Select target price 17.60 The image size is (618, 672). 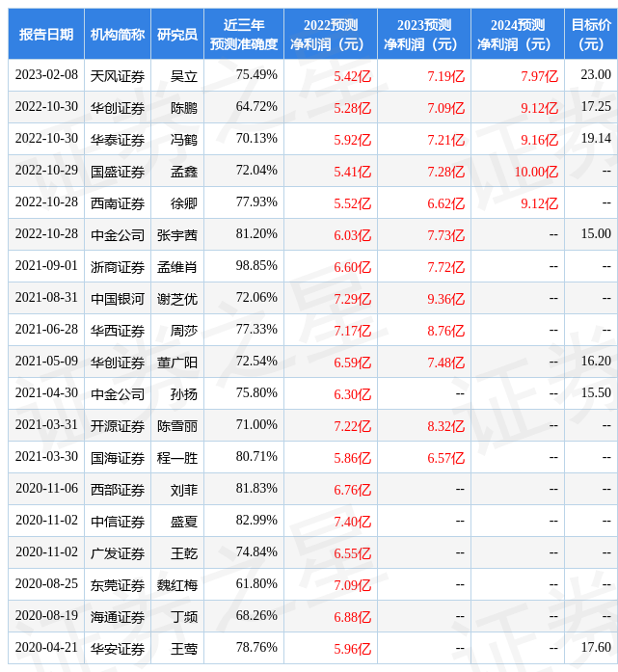tap(596, 648)
